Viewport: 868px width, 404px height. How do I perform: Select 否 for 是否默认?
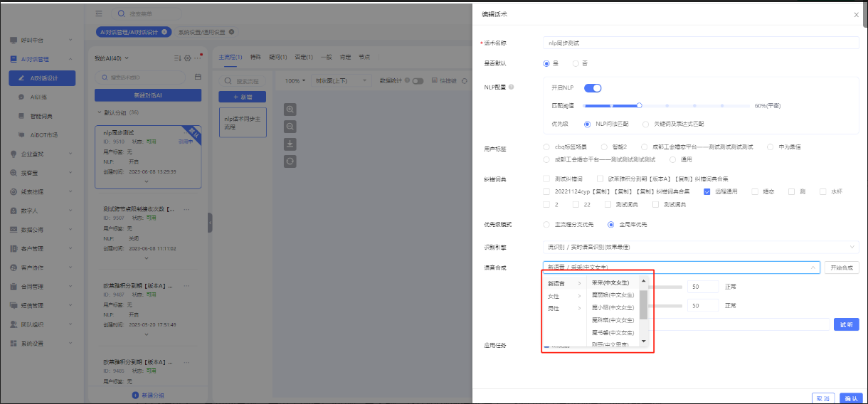point(576,63)
